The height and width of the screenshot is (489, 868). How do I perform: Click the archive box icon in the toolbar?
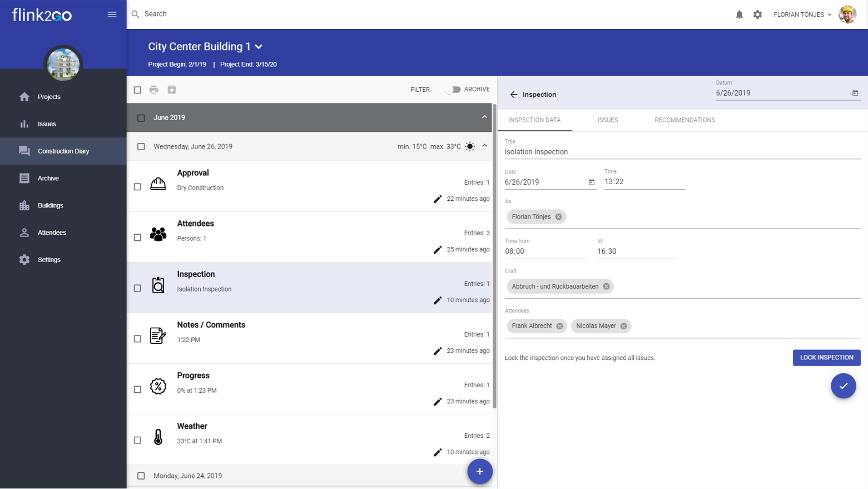click(172, 90)
